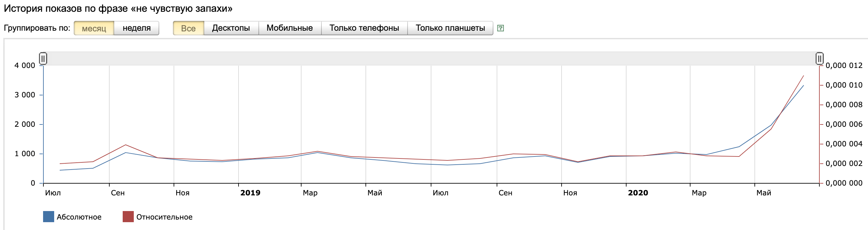868x230 pixels.
Task: Click the "Относительное" legend label
Action: [x=164, y=217]
